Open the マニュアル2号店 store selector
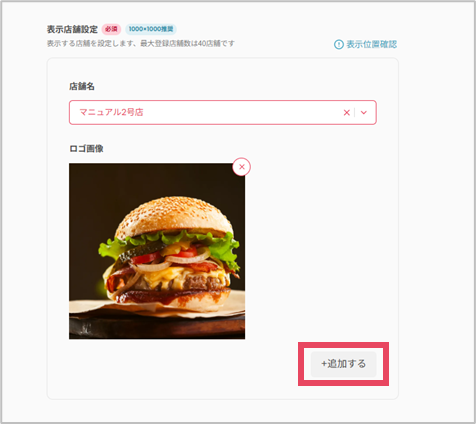476x424 pixels. click(223, 112)
